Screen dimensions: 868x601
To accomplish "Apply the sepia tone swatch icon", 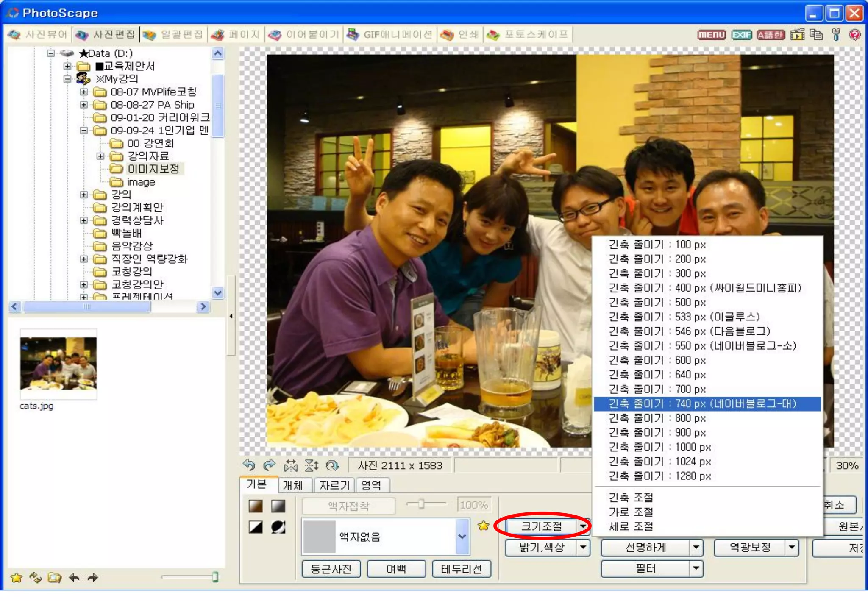I will click(x=256, y=506).
